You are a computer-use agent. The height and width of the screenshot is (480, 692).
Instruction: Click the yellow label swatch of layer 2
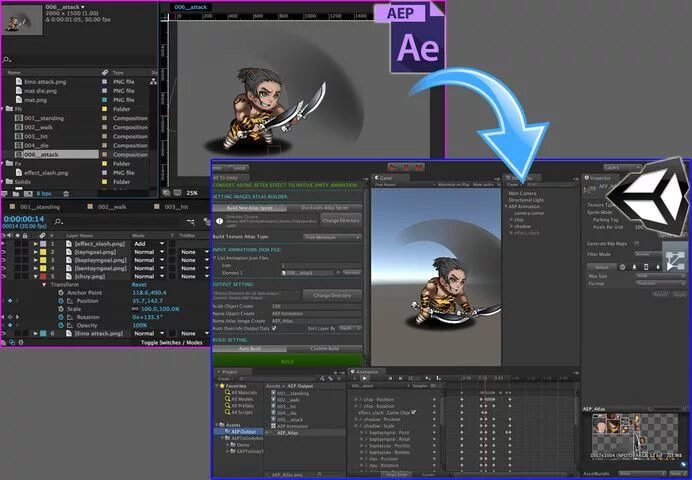pyautogui.click(x=43, y=252)
